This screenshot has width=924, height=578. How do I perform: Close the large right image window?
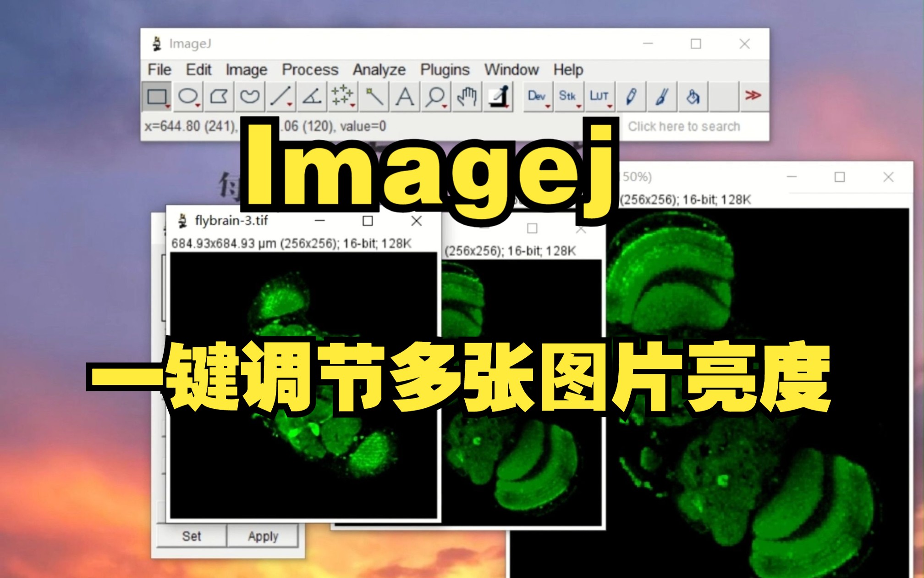(x=888, y=177)
